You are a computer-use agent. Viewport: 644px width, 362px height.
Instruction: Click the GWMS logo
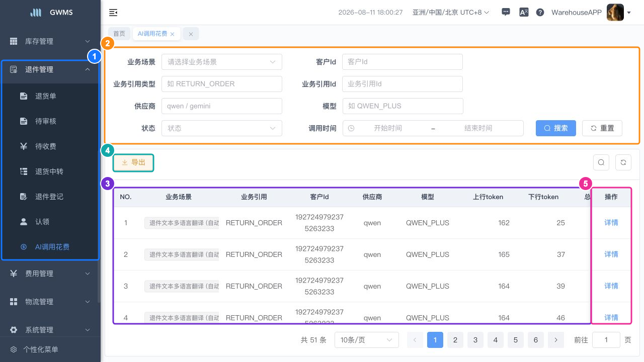pos(51,13)
